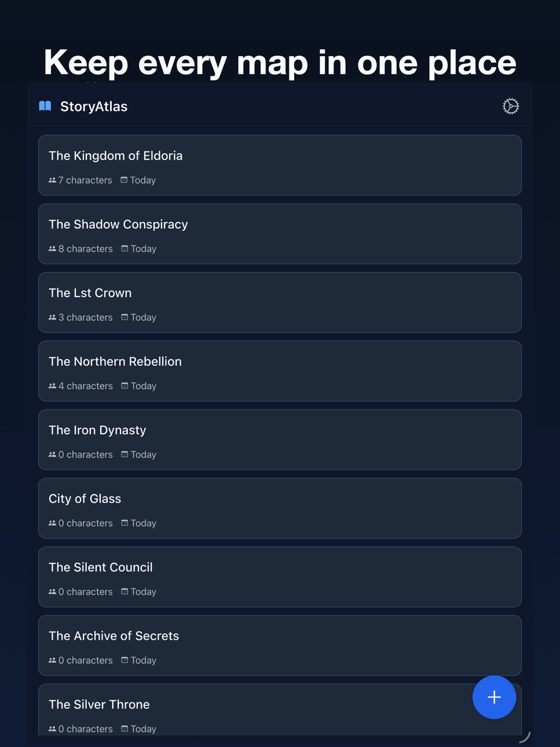
Task: Select The Lst Crown card
Action: (x=280, y=303)
